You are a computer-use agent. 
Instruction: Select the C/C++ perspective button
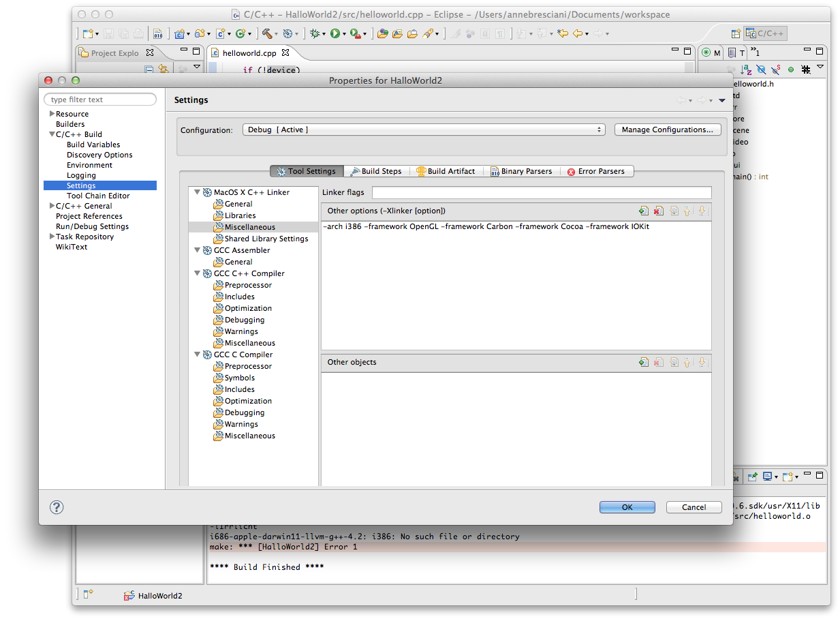tap(764, 33)
